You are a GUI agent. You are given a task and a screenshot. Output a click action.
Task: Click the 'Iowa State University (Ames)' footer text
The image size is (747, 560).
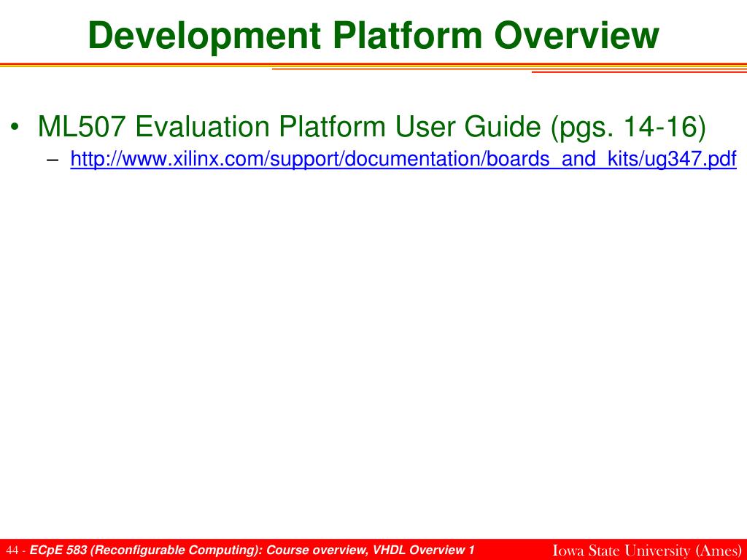coord(647,550)
